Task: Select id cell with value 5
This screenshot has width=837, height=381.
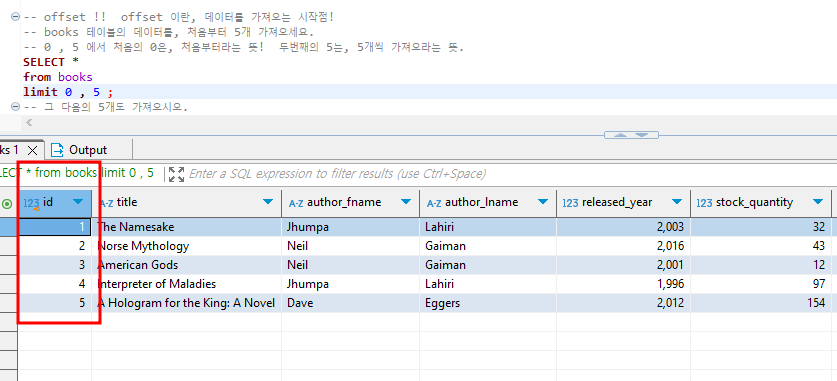Action: (54, 303)
